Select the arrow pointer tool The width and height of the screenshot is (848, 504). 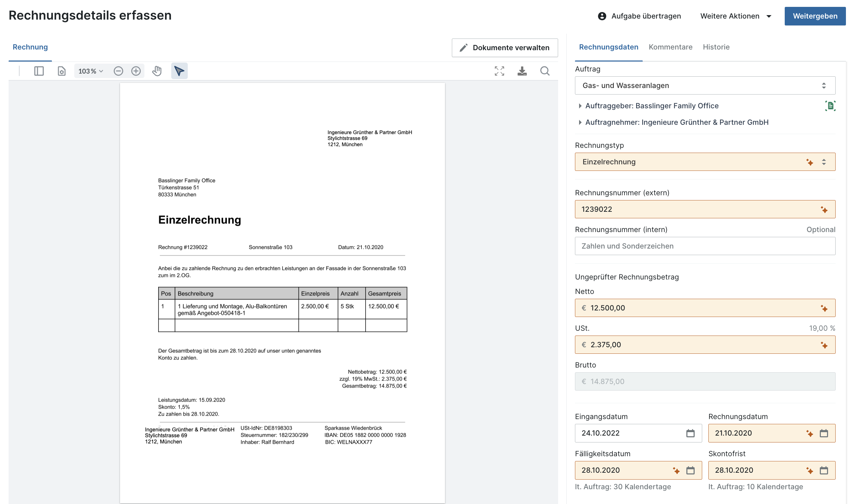179,71
